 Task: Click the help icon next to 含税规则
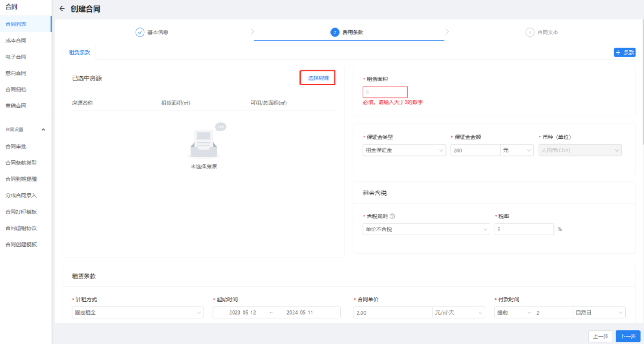tap(392, 216)
